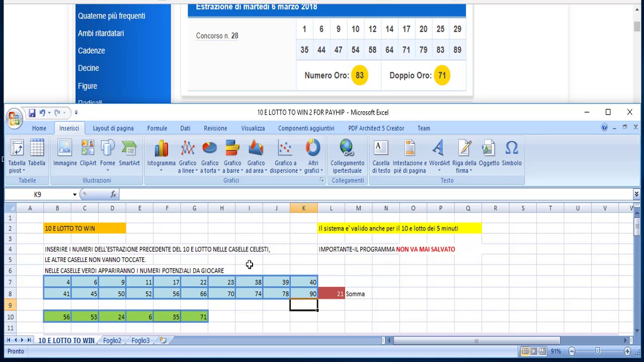644x362 pixels.
Task: Open the Dati ribbon tab
Action: 185,128
